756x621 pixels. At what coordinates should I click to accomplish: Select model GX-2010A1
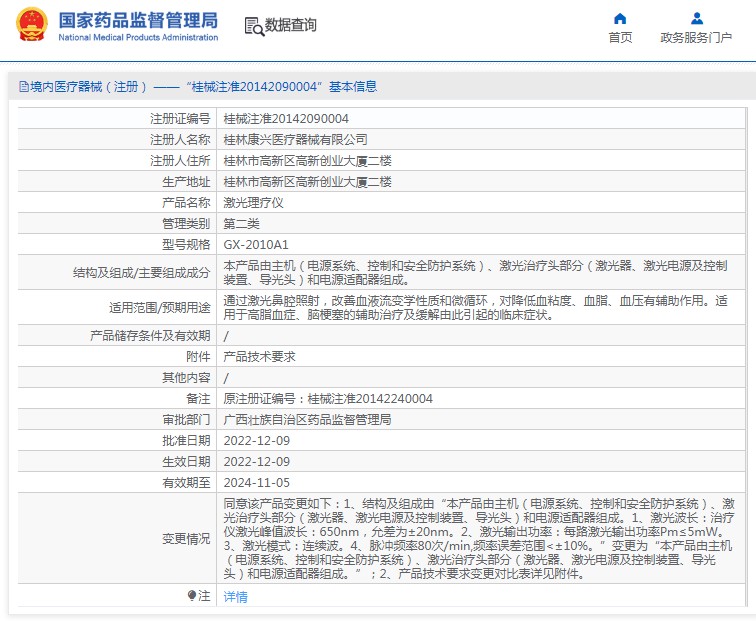pos(256,245)
